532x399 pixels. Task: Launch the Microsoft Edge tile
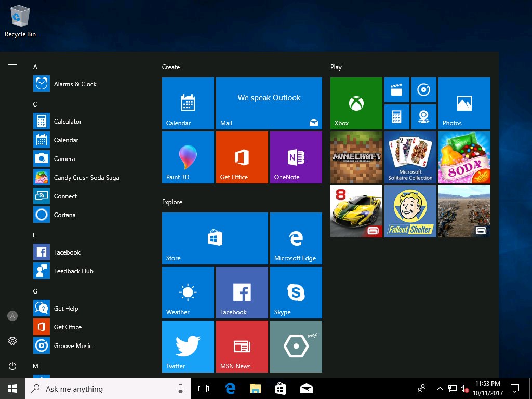(x=296, y=238)
